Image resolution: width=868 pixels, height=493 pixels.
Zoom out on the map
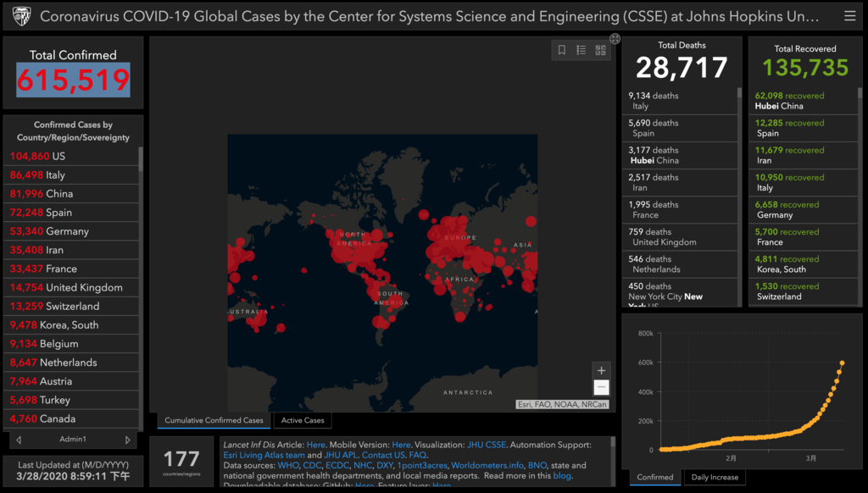tap(601, 387)
